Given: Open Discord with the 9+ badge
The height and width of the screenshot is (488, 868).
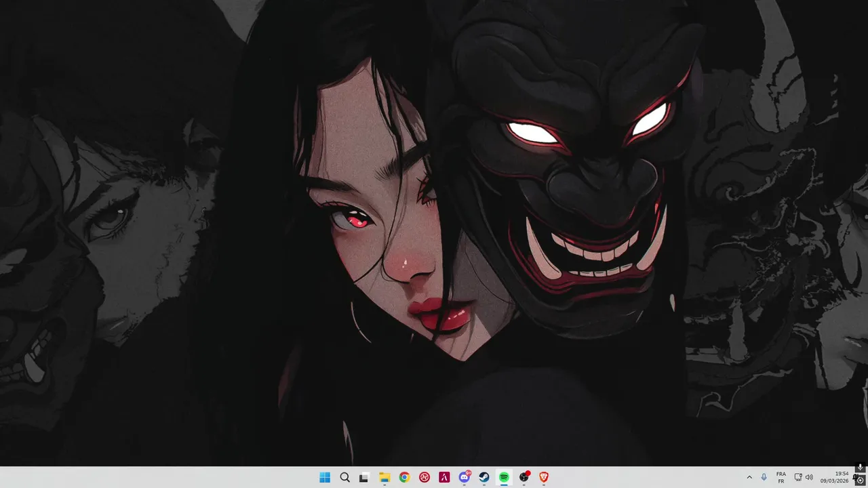Looking at the screenshot, I should (x=465, y=477).
